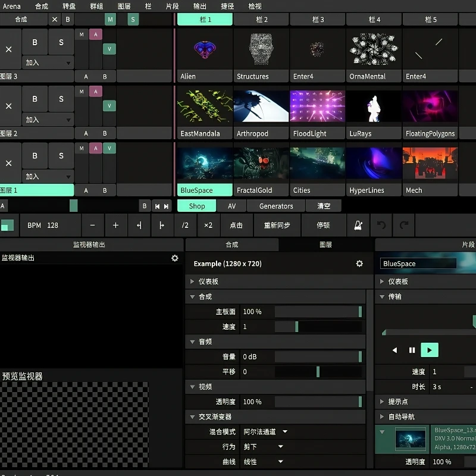
Task: Toggle the composition M button
Action: coord(110,20)
